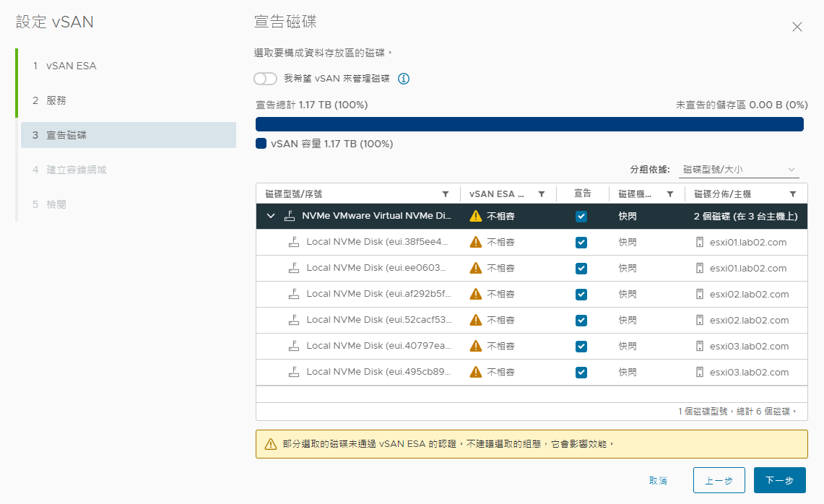This screenshot has height=504, width=824.
Task: Toggle 我希望 vSAN 來管理磁碟 switch
Action: [x=265, y=79]
